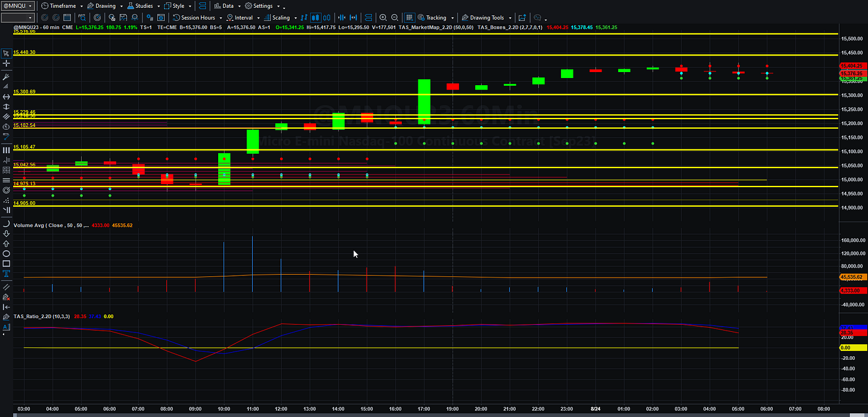Click the add chart sparkle icon
The width and height of the screenshot is (868, 417).
(522, 18)
